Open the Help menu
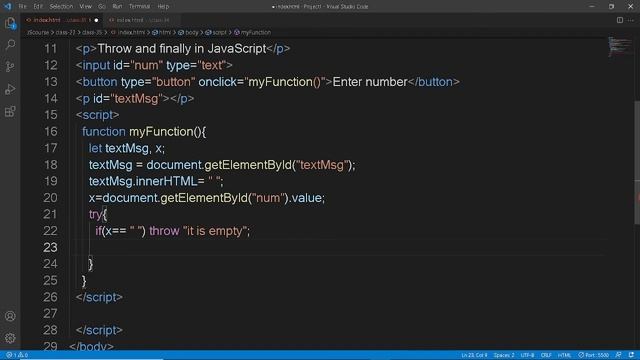The image size is (640, 360). 163,7
